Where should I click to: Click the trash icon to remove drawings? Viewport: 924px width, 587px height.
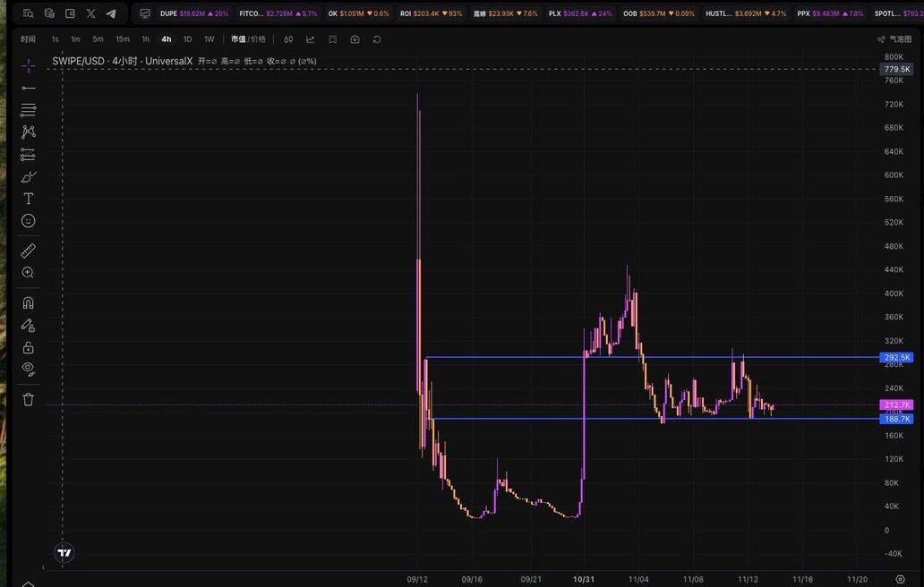29,399
